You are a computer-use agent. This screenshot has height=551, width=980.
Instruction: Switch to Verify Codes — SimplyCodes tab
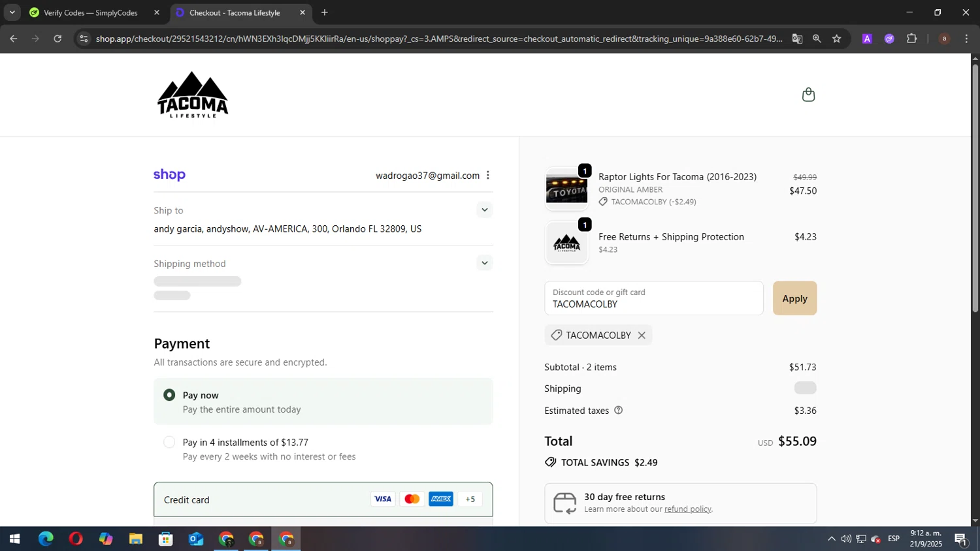(x=90, y=12)
